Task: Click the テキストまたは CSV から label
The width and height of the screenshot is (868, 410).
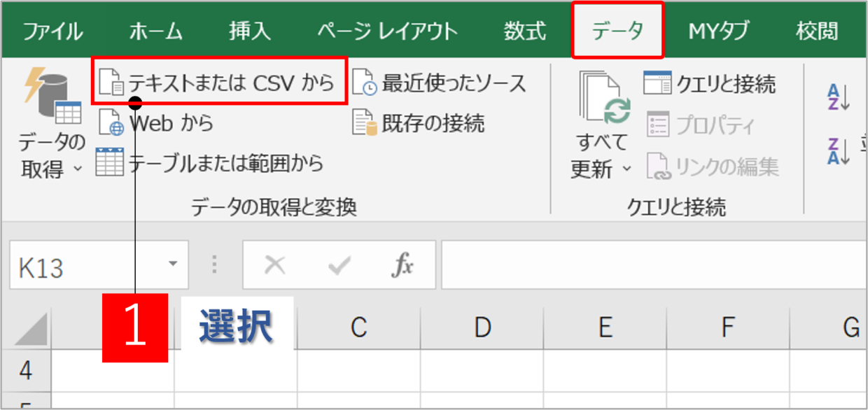Action: tap(232, 83)
